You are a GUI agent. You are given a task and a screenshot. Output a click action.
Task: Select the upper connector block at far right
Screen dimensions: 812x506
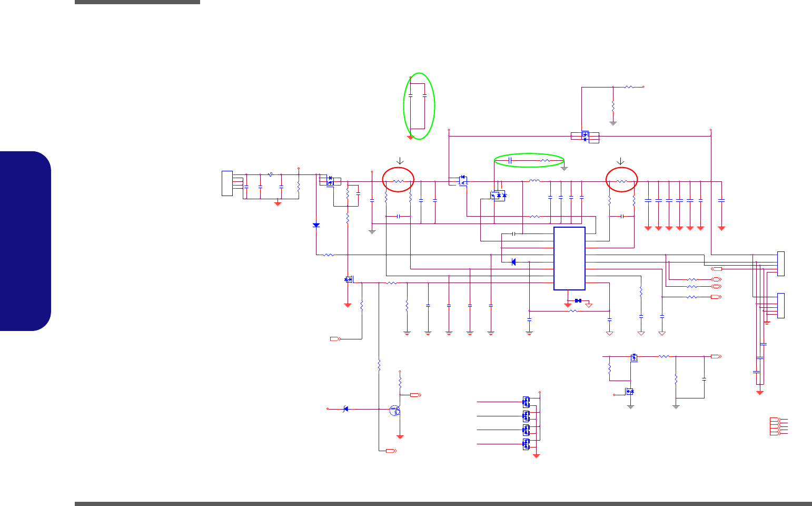pos(780,264)
